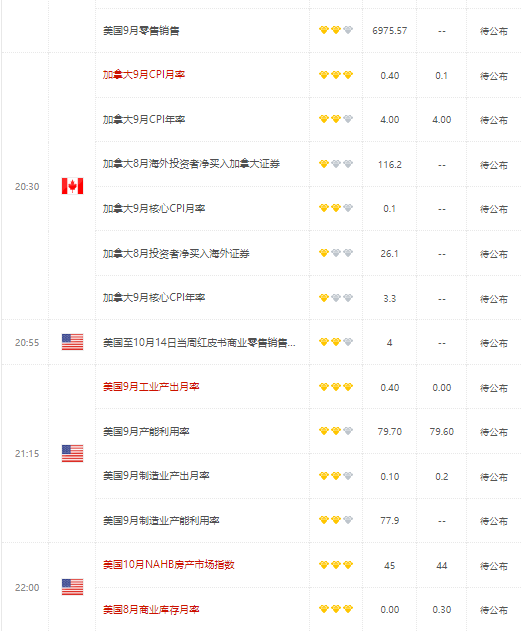Click previous value 45 for NAHB
Screen dimensions: 521x631
click(389, 566)
